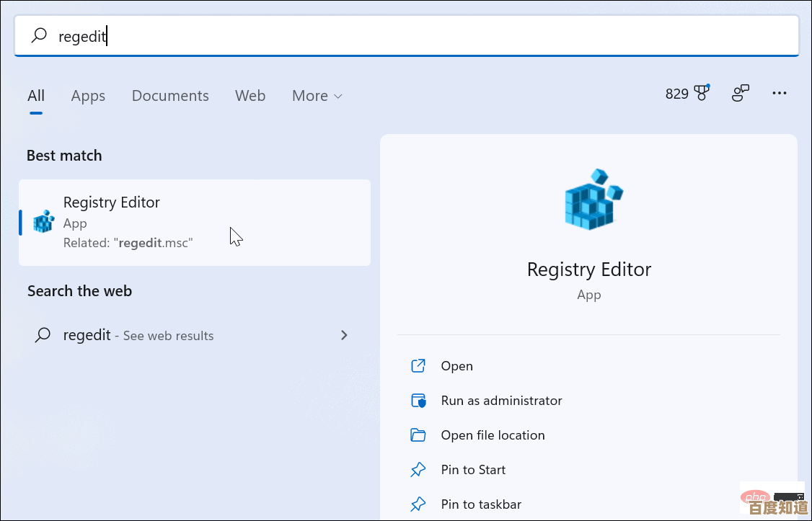This screenshot has height=521, width=812.
Task: Switch to the Apps tab
Action: (88, 96)
